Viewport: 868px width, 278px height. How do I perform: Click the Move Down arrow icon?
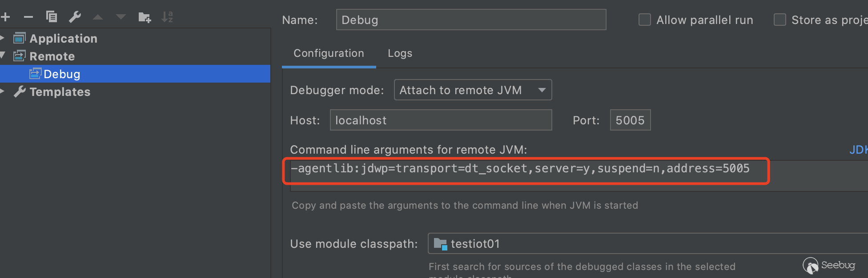(121, 17)
